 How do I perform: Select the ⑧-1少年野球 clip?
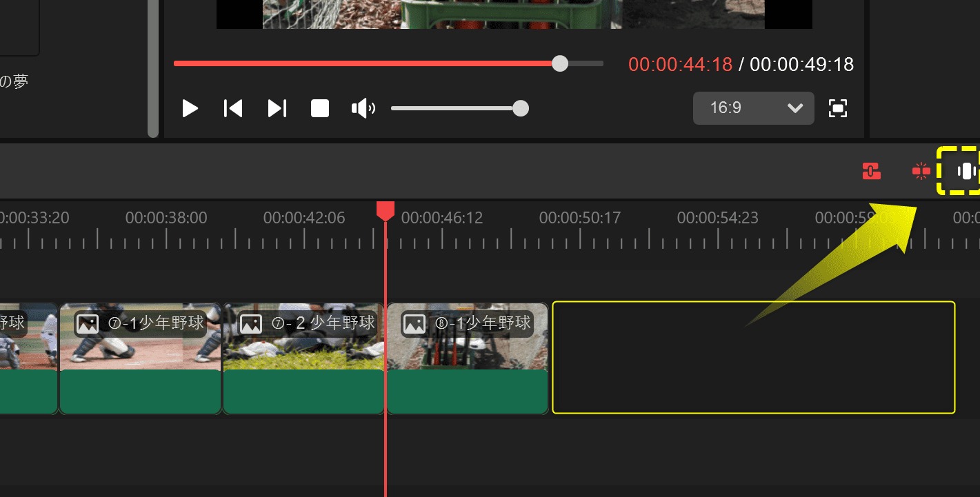468,358
